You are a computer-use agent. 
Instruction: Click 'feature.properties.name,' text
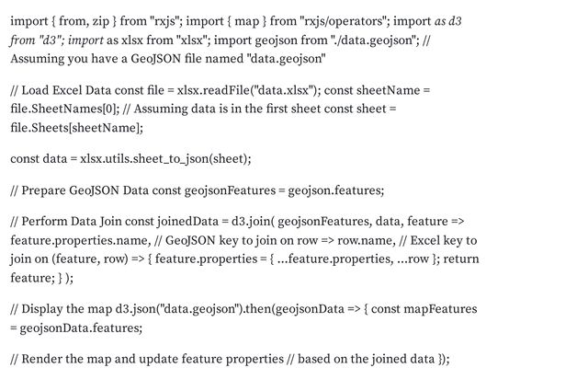point(81,240)
